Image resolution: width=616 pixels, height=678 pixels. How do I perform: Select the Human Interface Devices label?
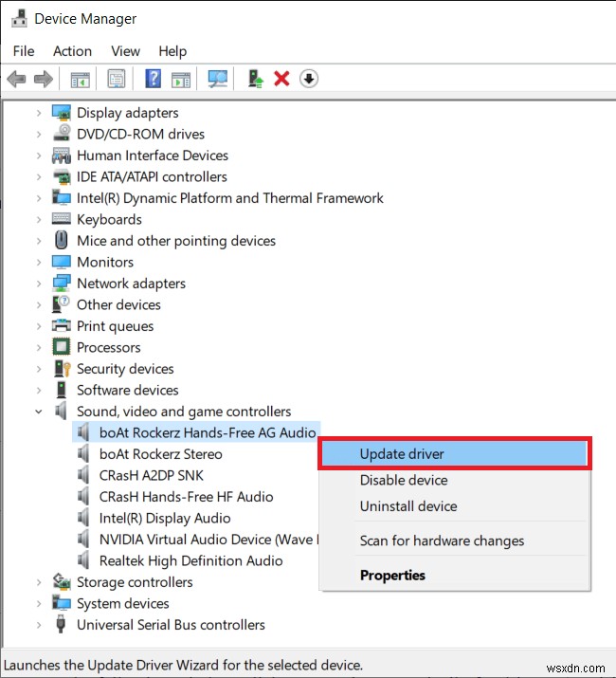pyautogui.click(x=153, y=156)
